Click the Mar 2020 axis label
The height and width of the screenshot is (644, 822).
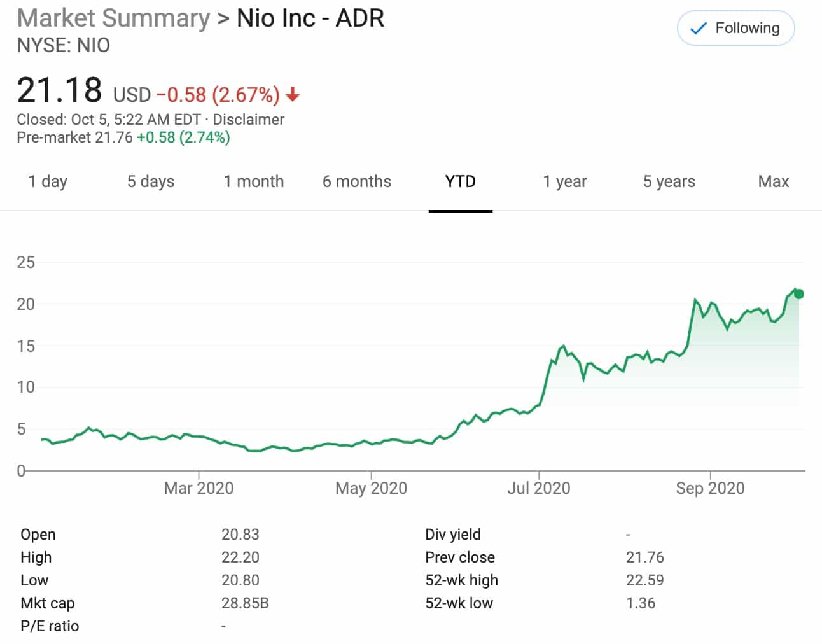point(199,488)
